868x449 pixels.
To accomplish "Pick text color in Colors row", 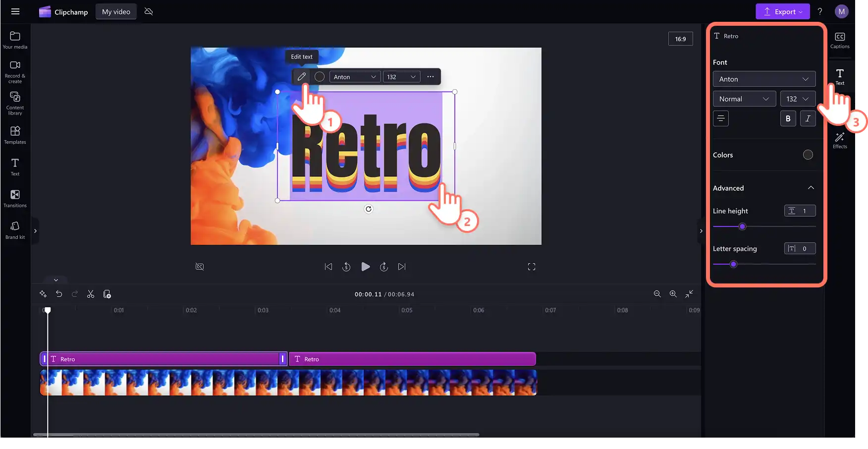I will (808, 155).
